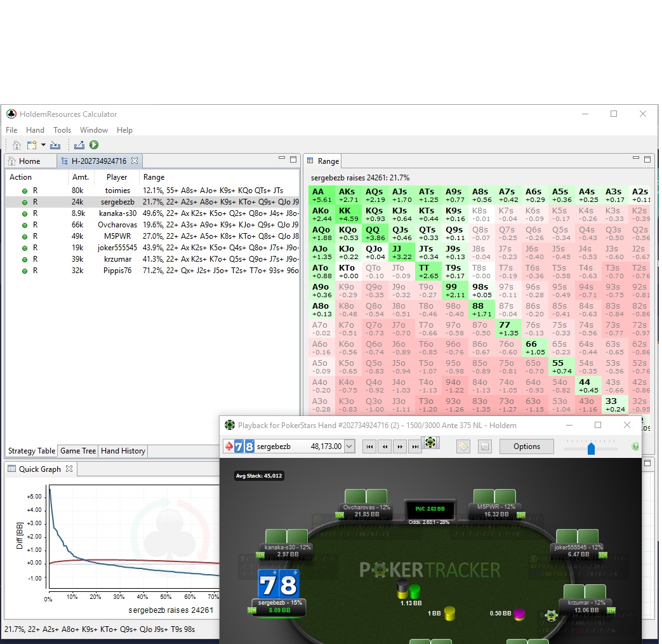Select the krzumar 39k row

[152, 259]
